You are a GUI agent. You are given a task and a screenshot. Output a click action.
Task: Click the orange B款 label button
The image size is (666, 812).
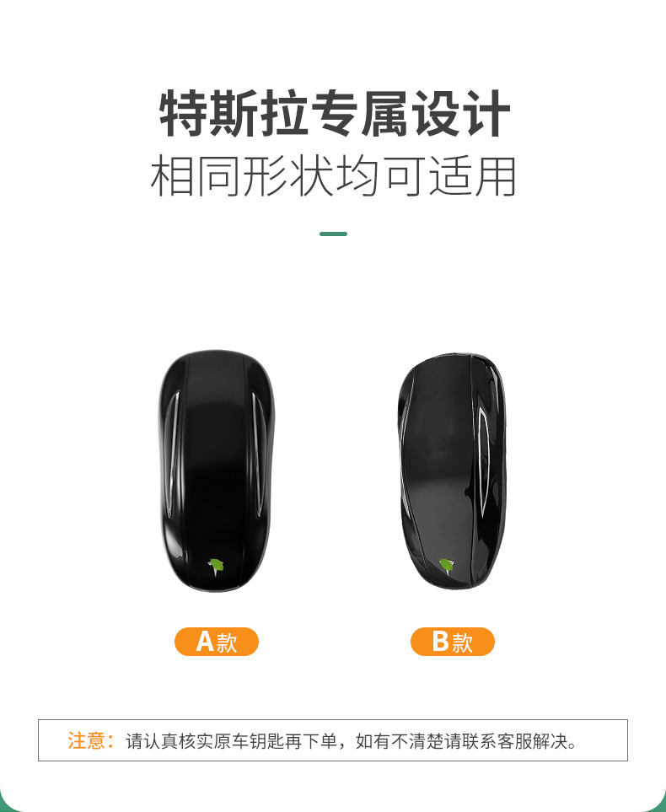(x=453, y=642)
